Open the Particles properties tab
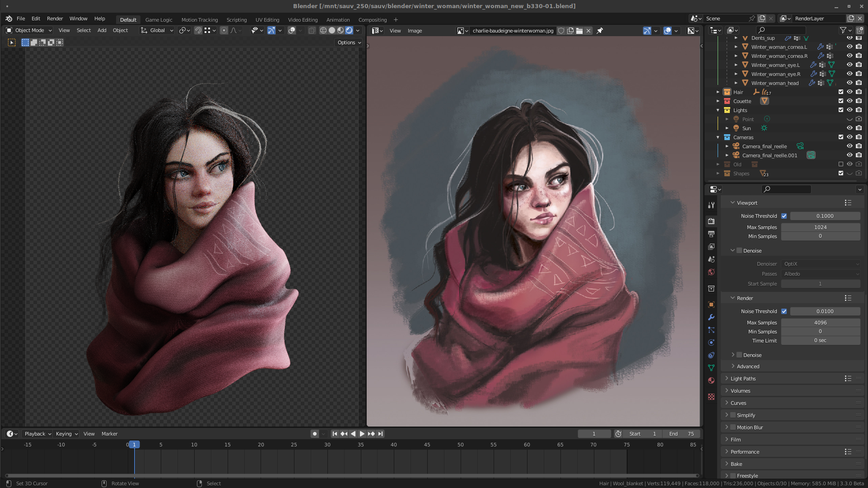The width and height of the screenshot is (868, 488). pos(711,330)
